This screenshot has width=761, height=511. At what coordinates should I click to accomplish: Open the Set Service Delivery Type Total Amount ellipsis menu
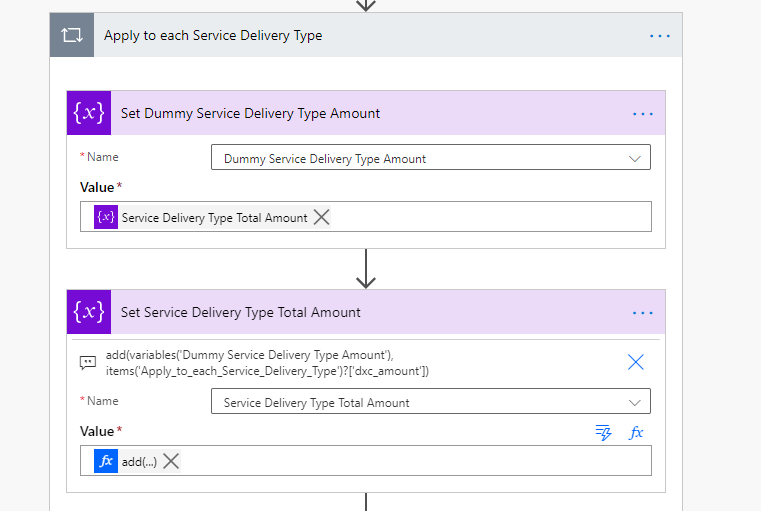coord(642,313)
